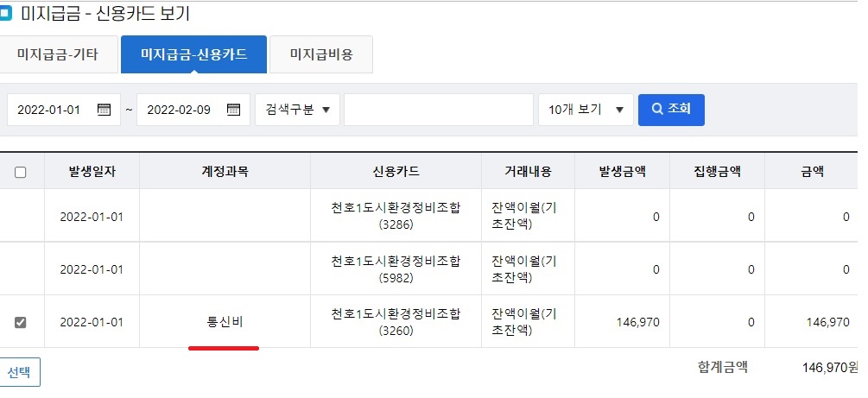Screen dimensions: 868x398
Task: Select the 미지급금-신용카드 tab
Action: [x=193, y=54]
